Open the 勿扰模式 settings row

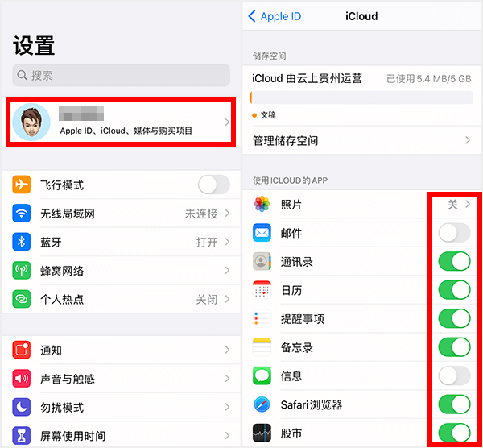(x=121, y=407)
